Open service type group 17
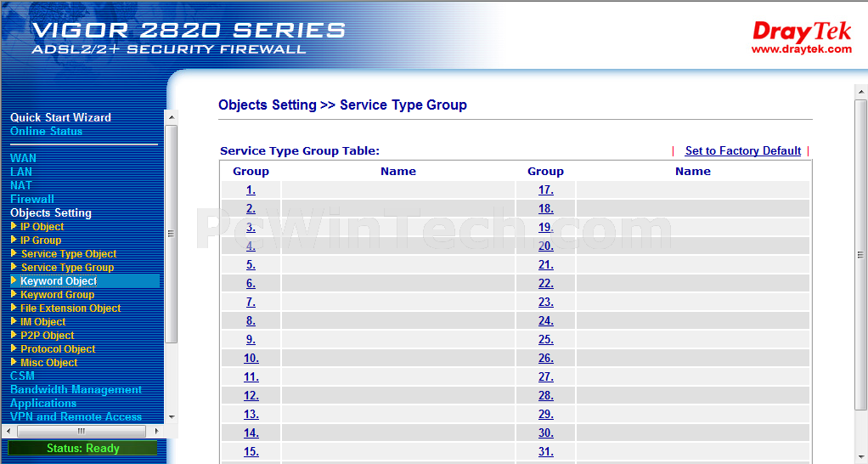The image size is (868, 464). [546, 190]
